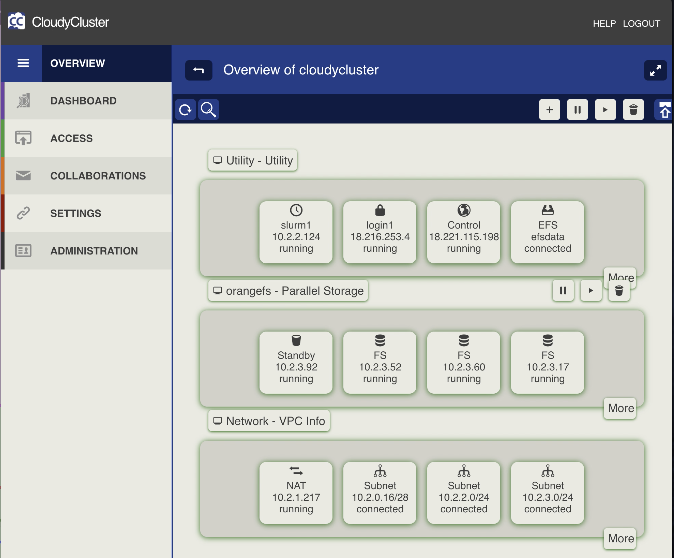Click the Overview of cloudycluster title

click(x=301, y=70)
